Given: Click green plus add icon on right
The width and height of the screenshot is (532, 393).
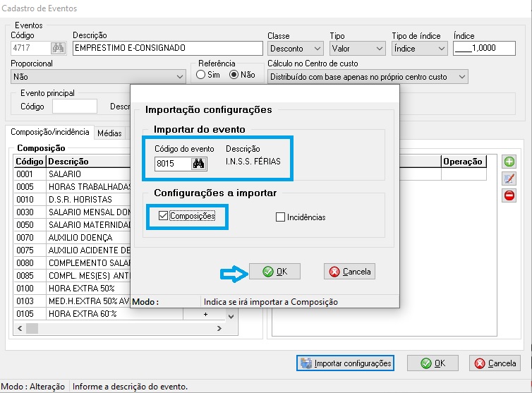Looking at the screenshot, I should (509, 162).
